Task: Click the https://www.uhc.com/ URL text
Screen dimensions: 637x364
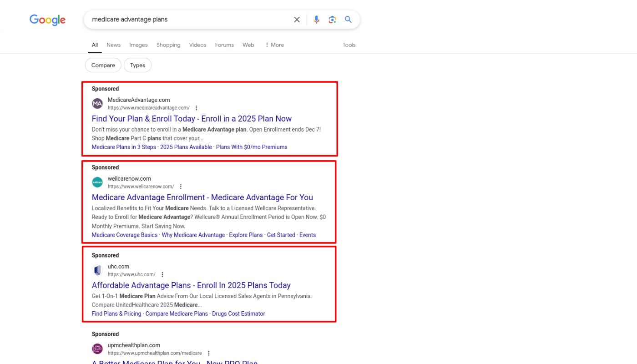Action: 131,274
